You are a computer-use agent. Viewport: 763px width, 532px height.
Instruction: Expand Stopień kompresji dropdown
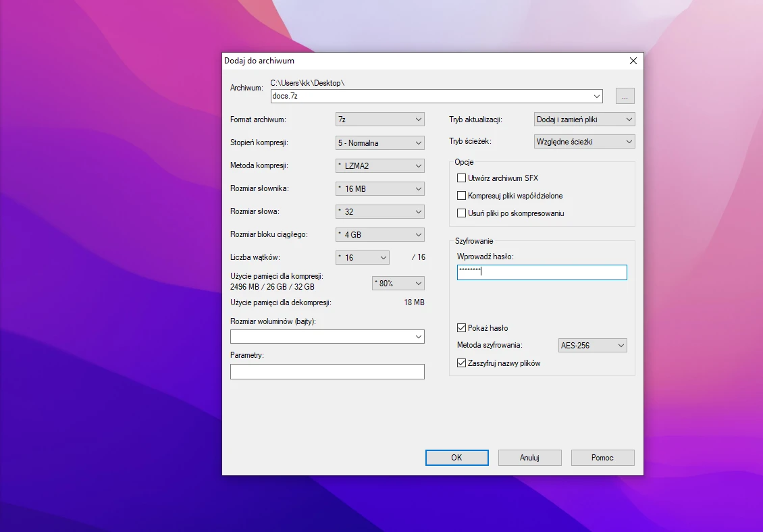pos(380,143)
